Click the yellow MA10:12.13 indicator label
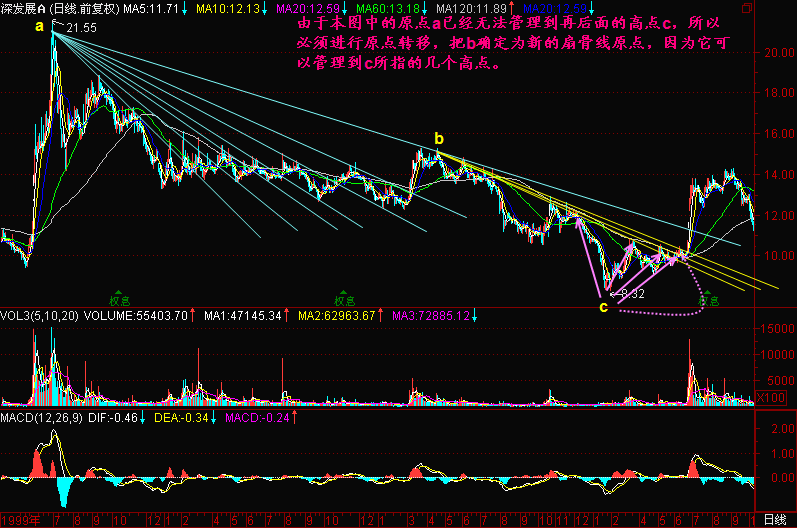The width and height of the screenshot is (797, 528). coord(228,9)
